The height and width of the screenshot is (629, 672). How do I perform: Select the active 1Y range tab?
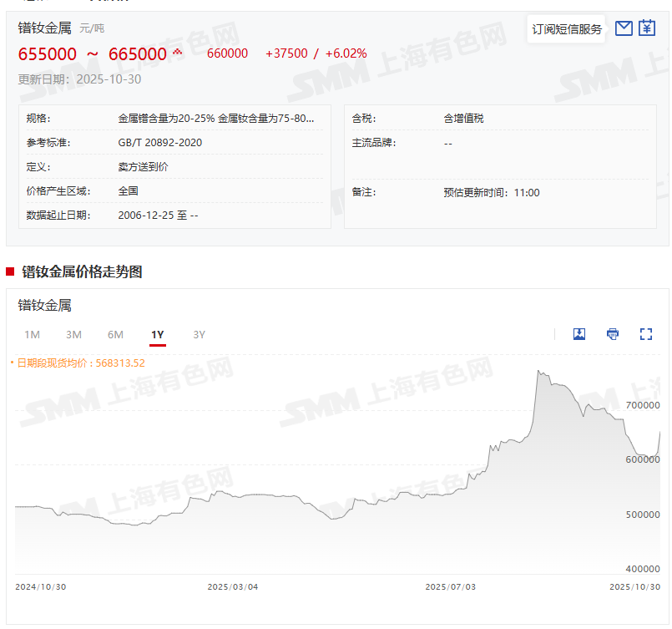(x=158, y=335)
